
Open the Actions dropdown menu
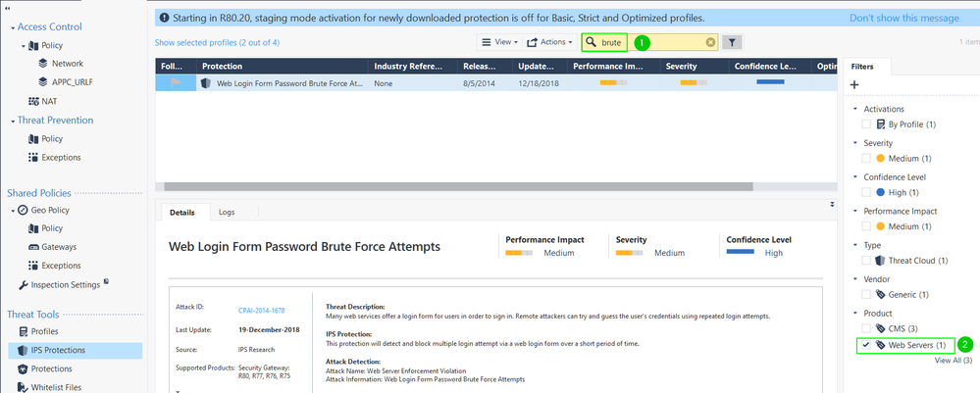[549, 42]
